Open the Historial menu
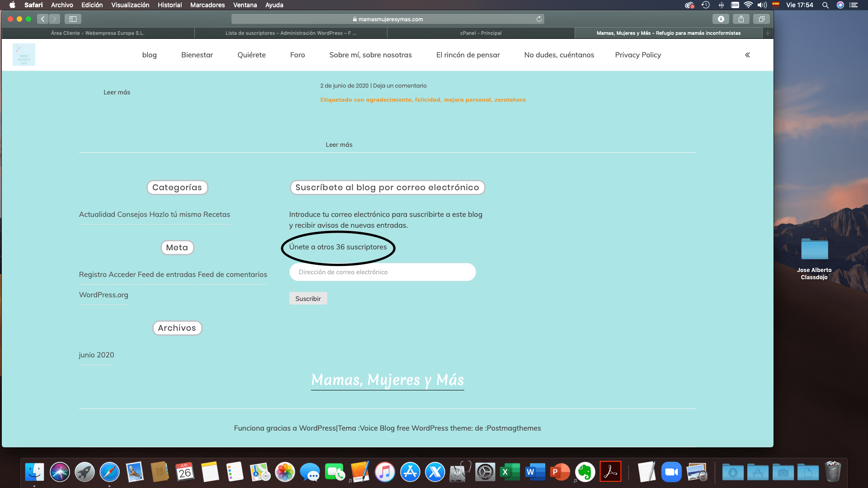 tap(170, 5)
